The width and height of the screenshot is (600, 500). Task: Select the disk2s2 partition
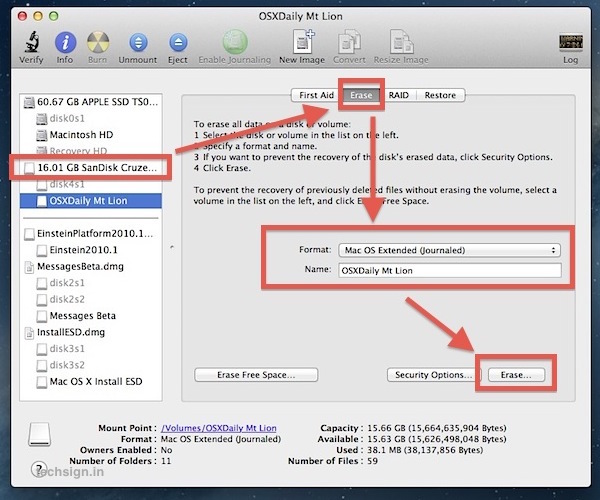pos(91,300)
